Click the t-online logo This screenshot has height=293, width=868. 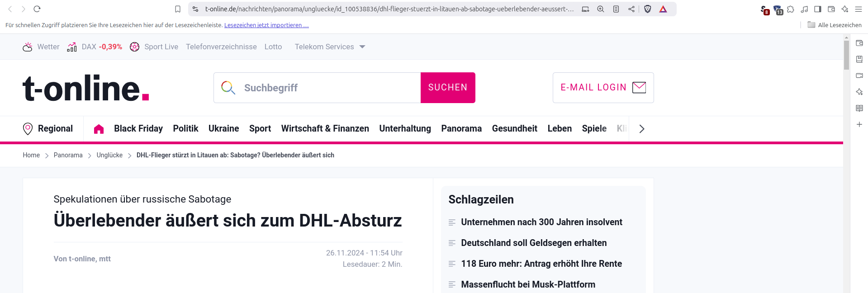(86, 88)
